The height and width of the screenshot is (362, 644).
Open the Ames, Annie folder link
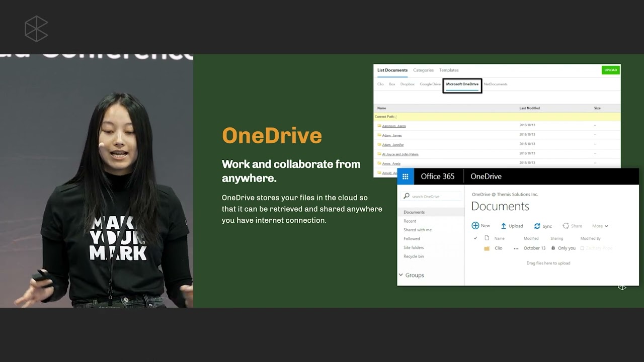click(x=391, y=164)
